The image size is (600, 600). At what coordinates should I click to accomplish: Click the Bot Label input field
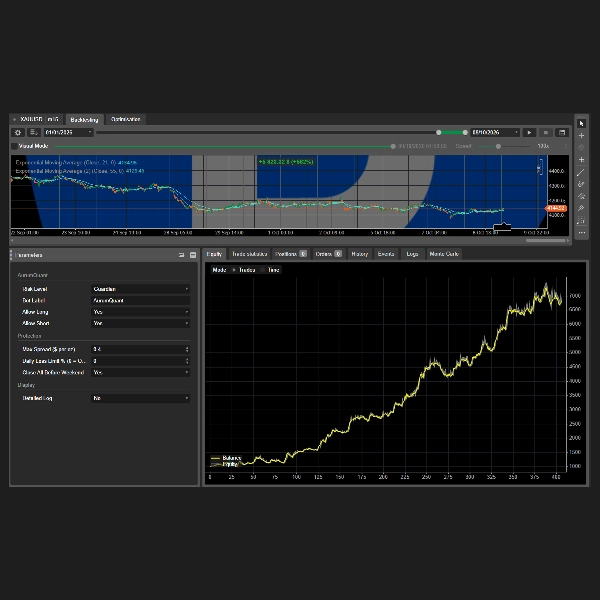point(140,300)
